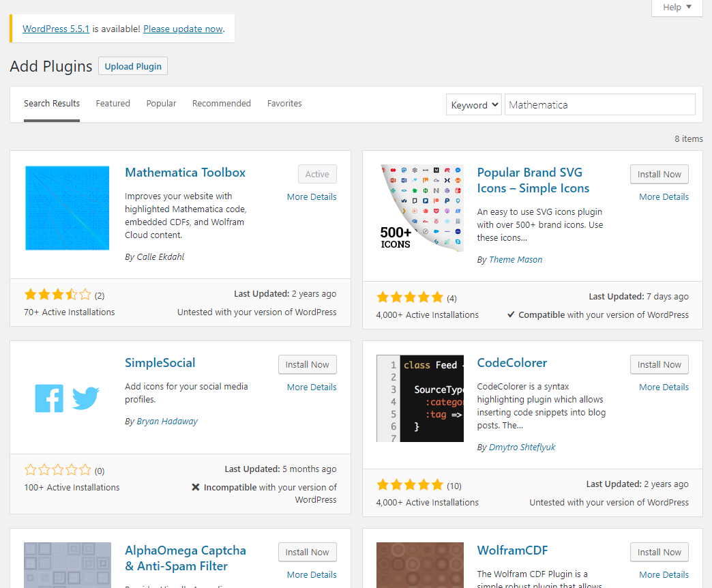Open AlphaOmega Captcha & Anti-Spam Filter title
The height and width of the screenshot is (588, 712).
tap(186, 558)
